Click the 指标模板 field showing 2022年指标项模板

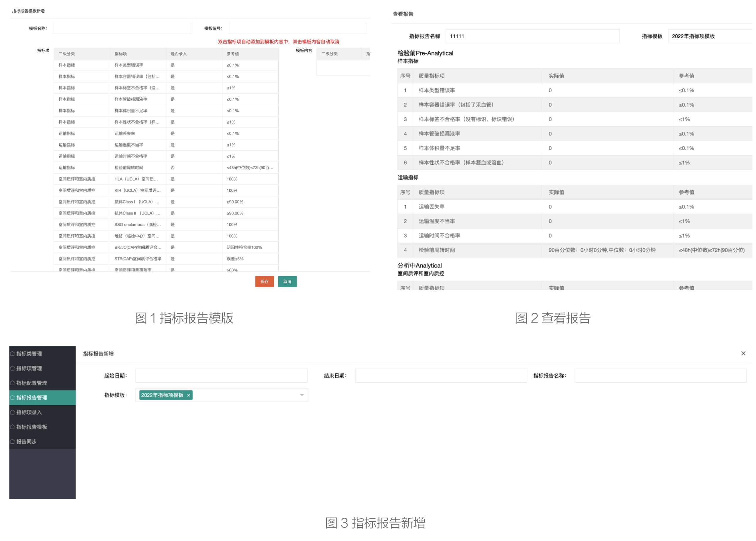pyautogui.click(x=710, y=36)
